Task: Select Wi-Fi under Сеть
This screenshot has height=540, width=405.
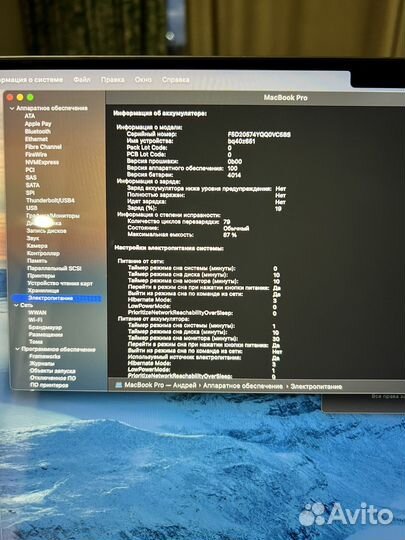Action: point(35,320)
